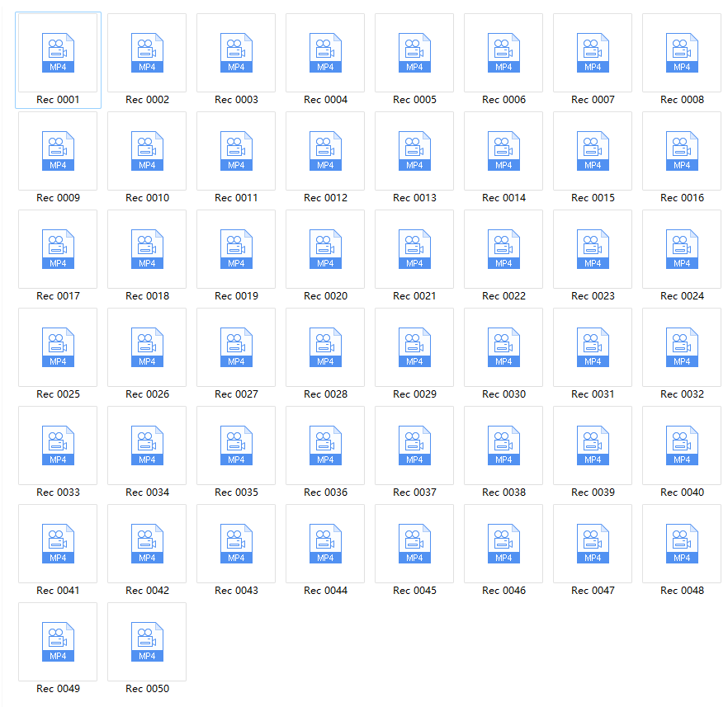Choose the Rec 0022 video icon
Screen dimensions: 728x707
click(503, 249)
